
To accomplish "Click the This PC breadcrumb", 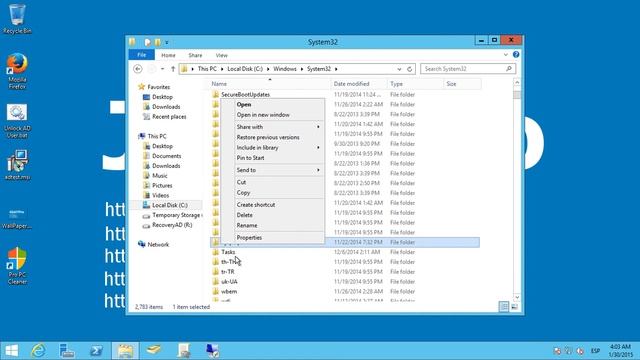I will pyautogui.click(x=207, y=69).
